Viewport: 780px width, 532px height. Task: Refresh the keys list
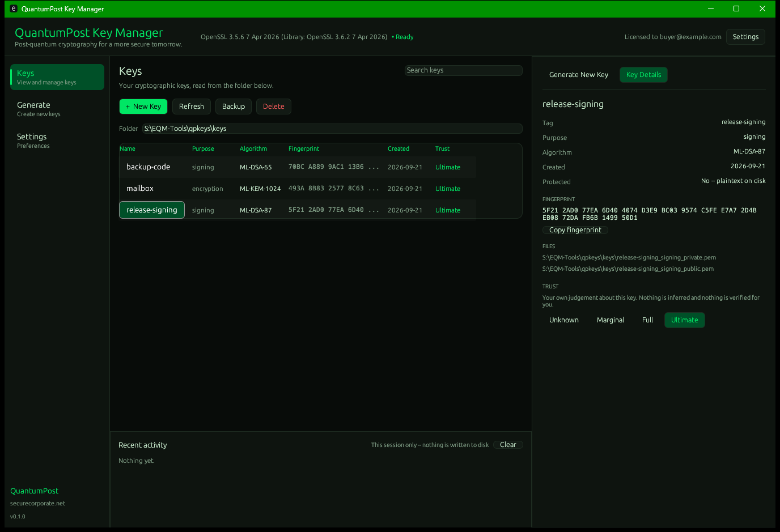192,107
